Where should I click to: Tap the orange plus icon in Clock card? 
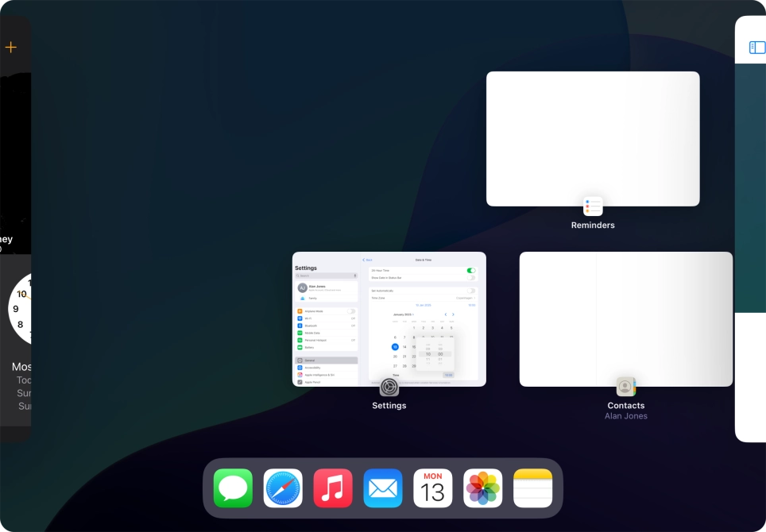tap(10, 48)
